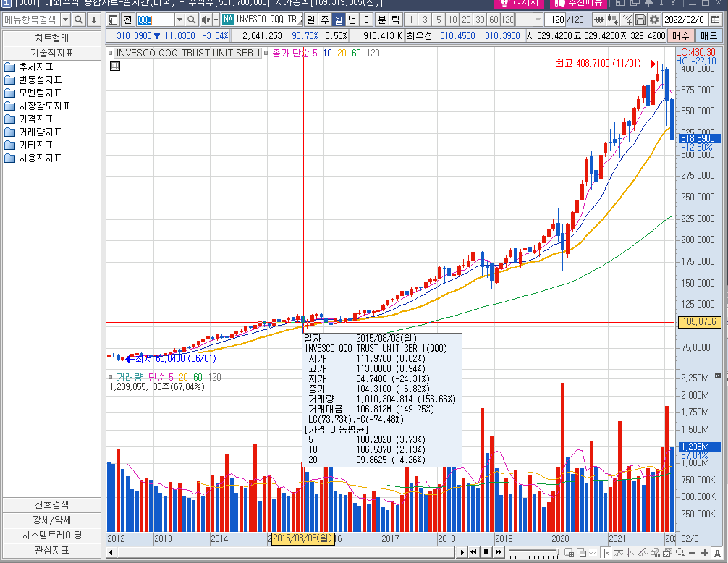This screenshot has width=728, height=563.
Task: Click the replay speed slider
Action: pos(533,552)
